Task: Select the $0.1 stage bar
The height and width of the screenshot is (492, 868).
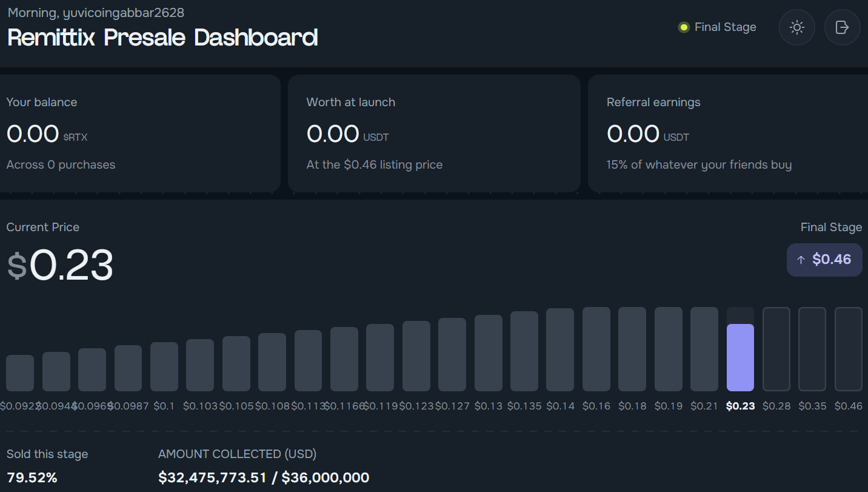Action: [164, 367]
